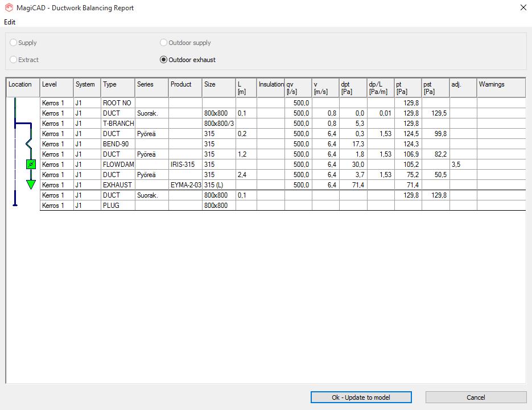Select the PLUG type cell
This screenshot has width=532, height=410.
tap(118, 206)
